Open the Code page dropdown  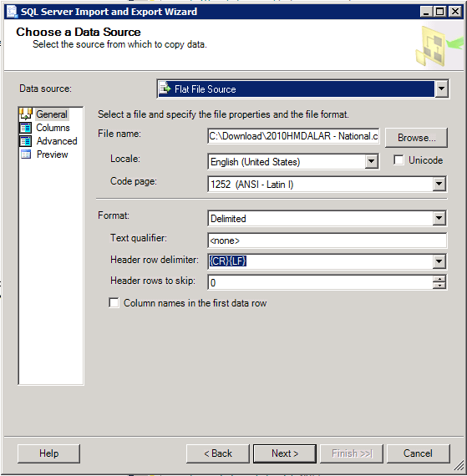pyautogui.click(x=439, y=184)
